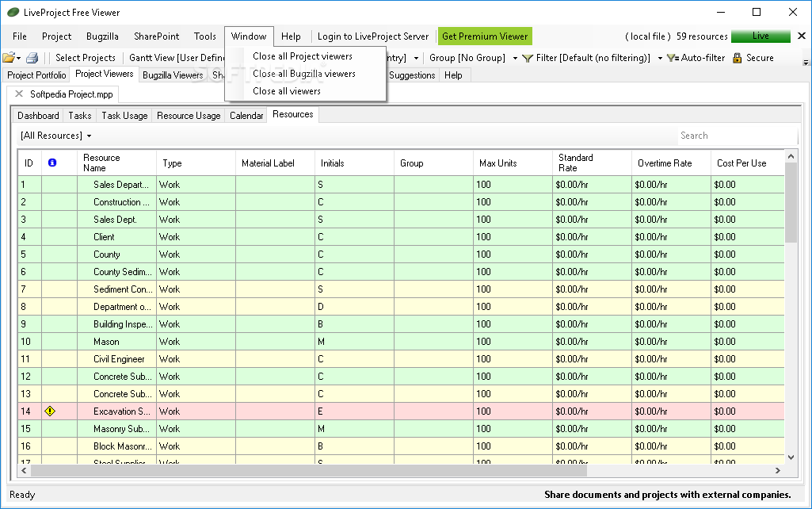Select the Masonry Sub... resource name
812x509 pixels.
[x=121, y=429]
